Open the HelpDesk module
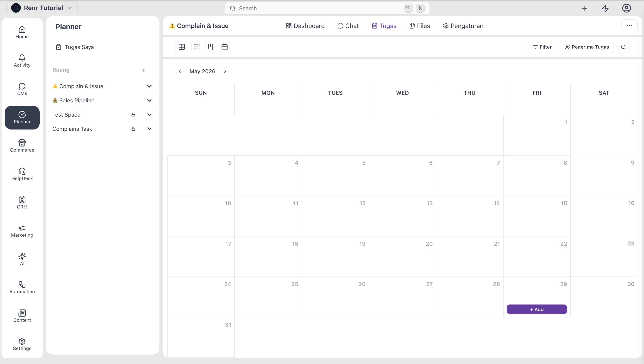The height and width of the screenshot is (364, 644). [x=22, y=175]
